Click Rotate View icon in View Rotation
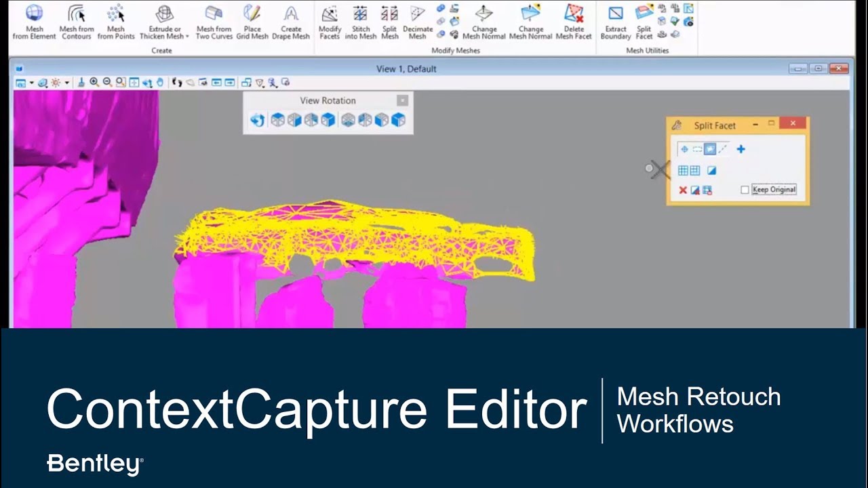The height and width of the screenshot is (488, 868). [257, 120]
